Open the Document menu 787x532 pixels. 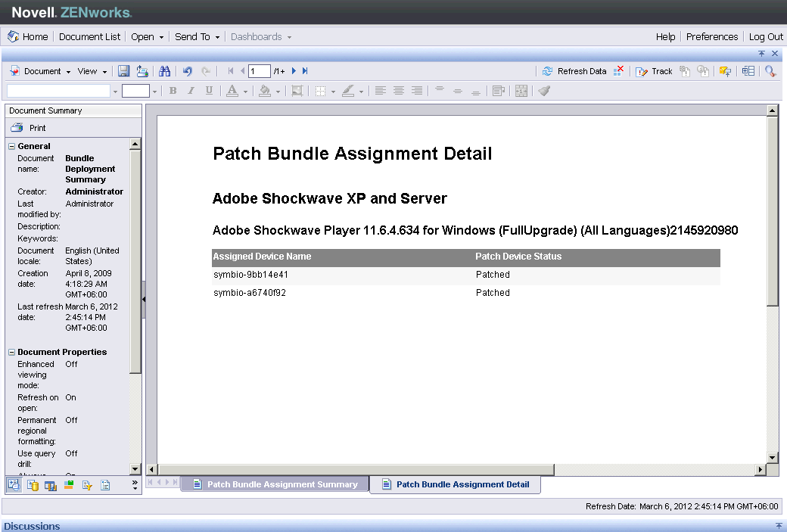42,71
